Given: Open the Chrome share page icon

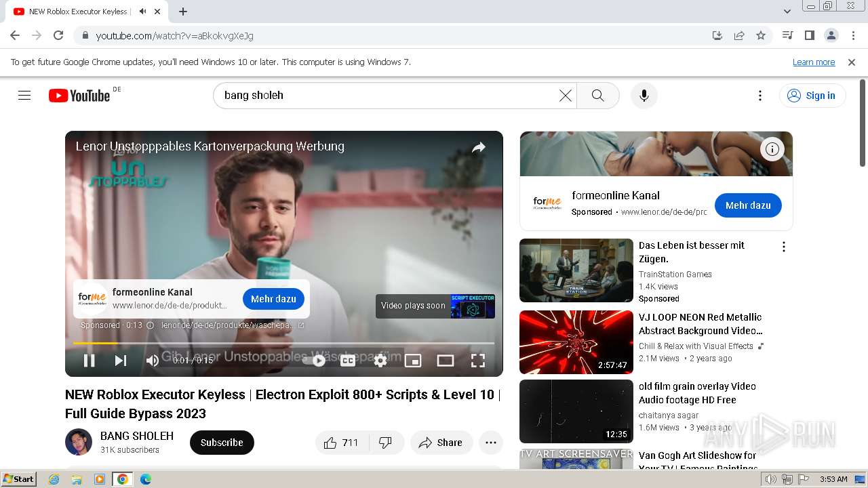Looking at the screenshot, I should click(x=739, y=35).
